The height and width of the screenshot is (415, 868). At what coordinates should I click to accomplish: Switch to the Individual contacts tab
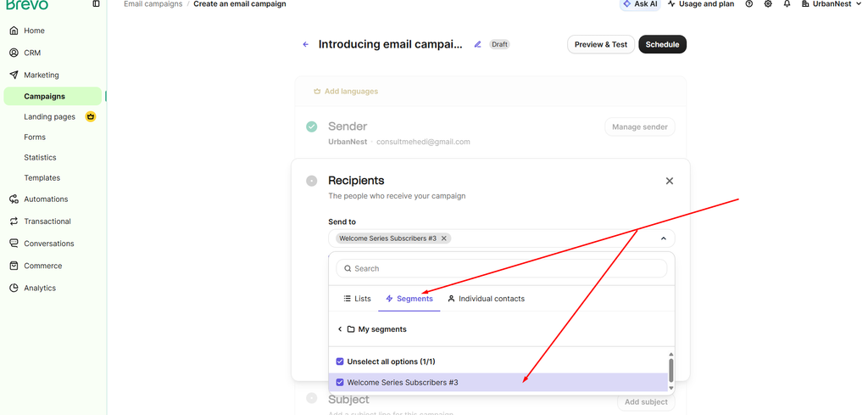[x=486, y=299]
